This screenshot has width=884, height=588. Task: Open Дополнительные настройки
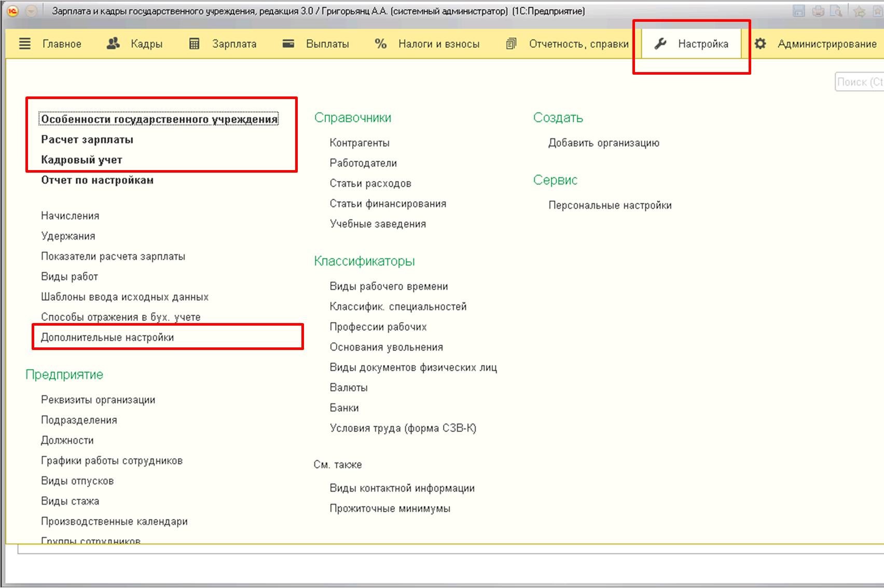point(107,337)
